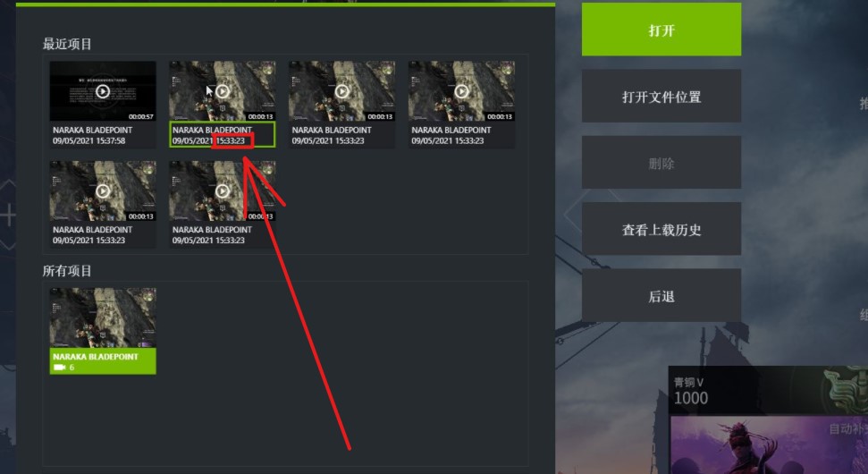Click the 删除 delete button
This screenshot has height=474, width=868.
point(661,162)
